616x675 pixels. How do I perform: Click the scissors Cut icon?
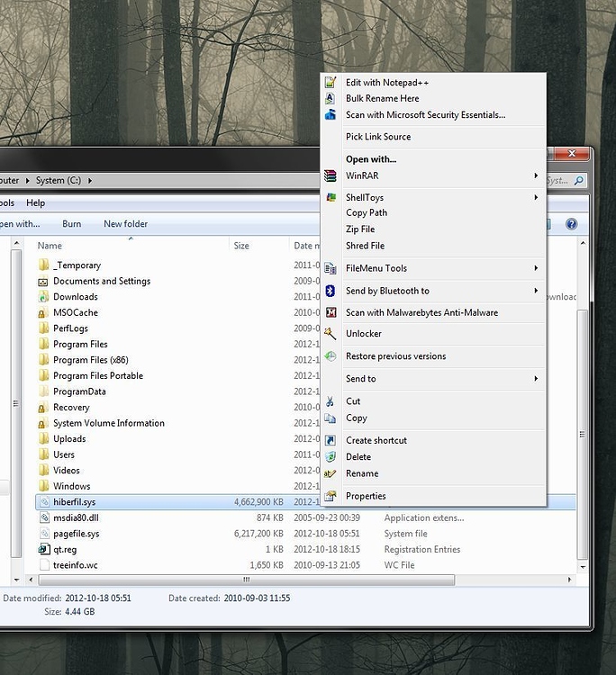coord(330,401)
